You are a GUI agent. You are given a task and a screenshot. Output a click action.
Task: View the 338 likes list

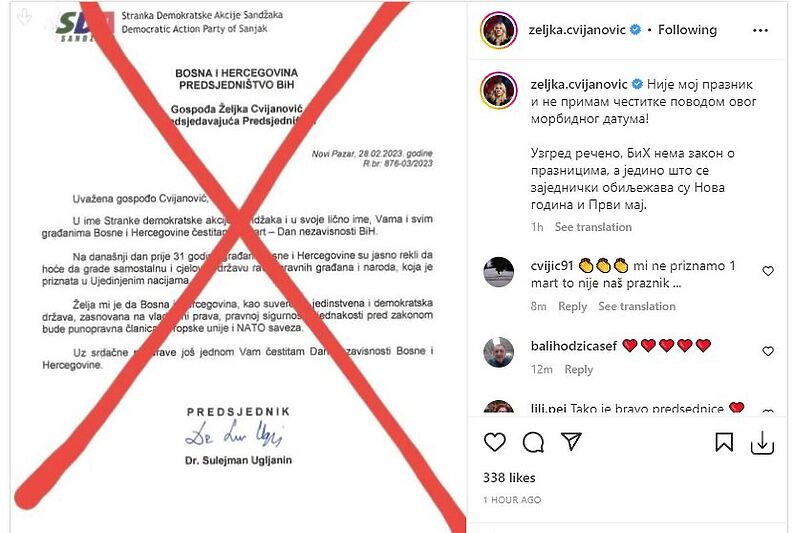coord(509,478)
